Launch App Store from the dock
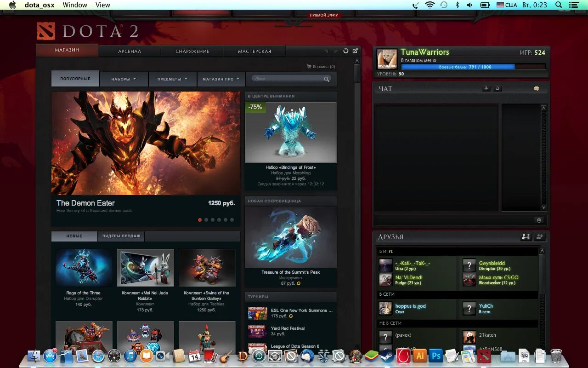 click(50, 356)
